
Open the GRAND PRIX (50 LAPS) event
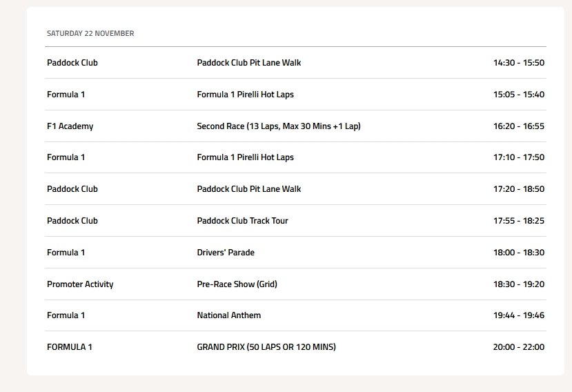(266, 347)
